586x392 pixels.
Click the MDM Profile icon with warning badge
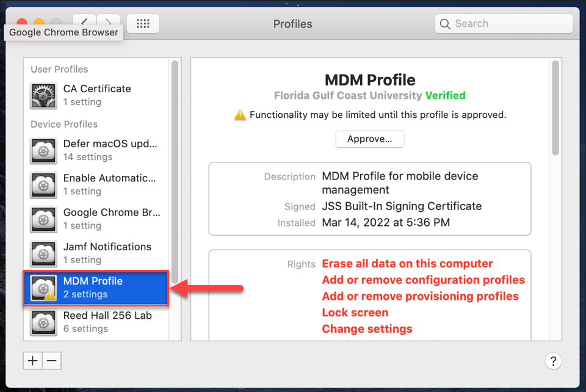coord(43,288)
